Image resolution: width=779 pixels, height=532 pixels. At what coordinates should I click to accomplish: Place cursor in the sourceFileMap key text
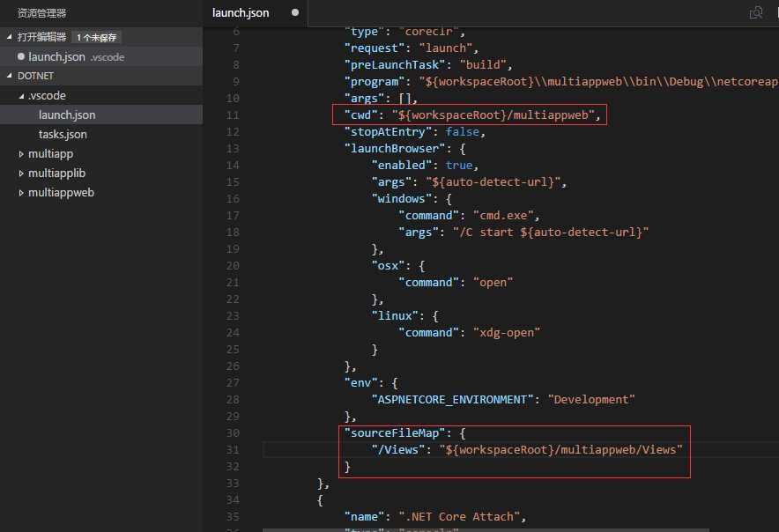[x=395, y=433]
